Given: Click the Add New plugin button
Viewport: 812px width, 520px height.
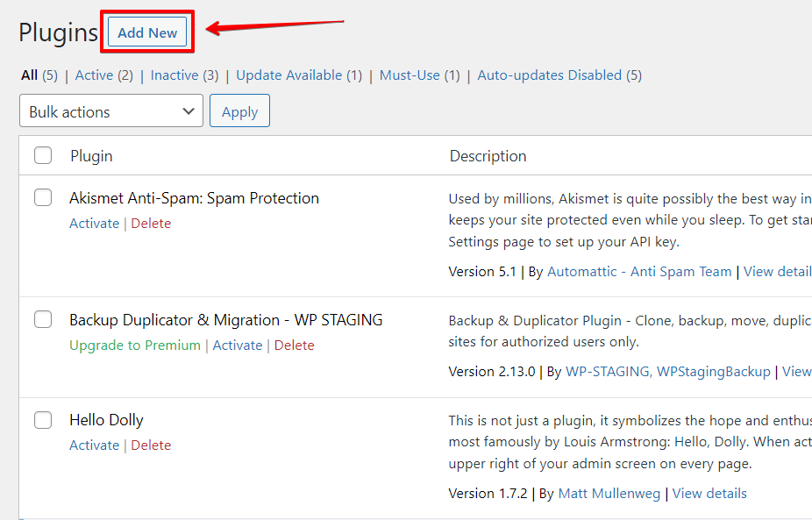Looking at the screenshot, I should pyautogui.click(x=147, y=32).
